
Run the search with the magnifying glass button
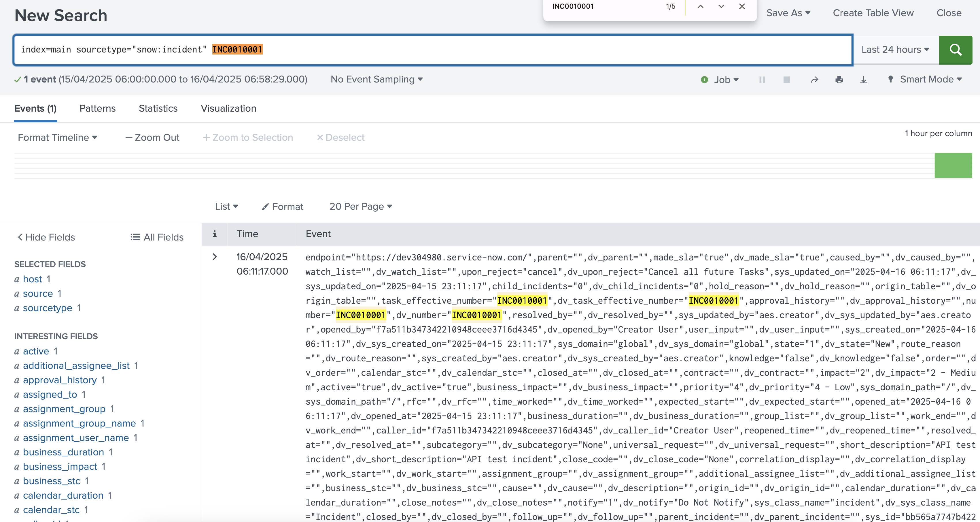point(956,50)
